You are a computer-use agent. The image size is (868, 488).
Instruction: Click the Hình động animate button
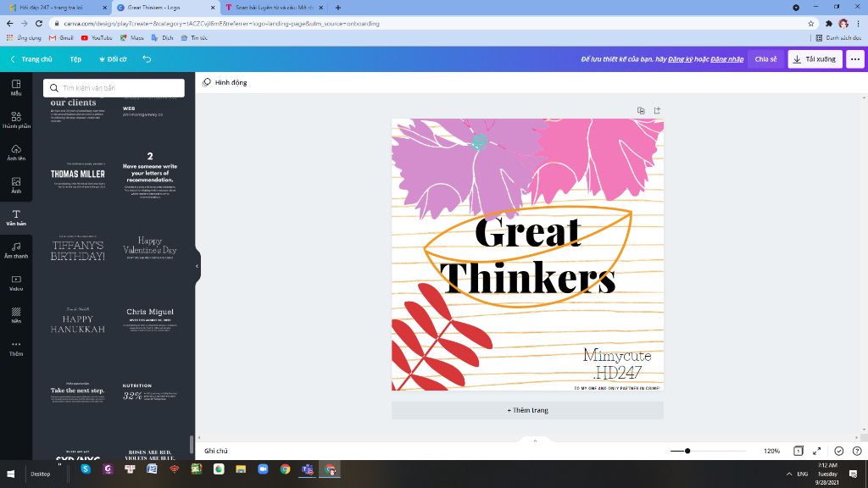(225, 82)
